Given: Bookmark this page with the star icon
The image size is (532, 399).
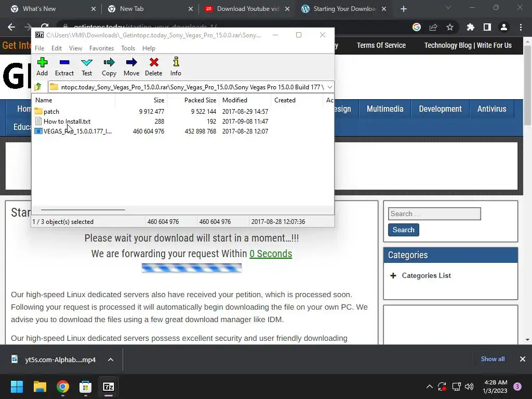Looking at the screenshot, I should click(x=450, y=27).
